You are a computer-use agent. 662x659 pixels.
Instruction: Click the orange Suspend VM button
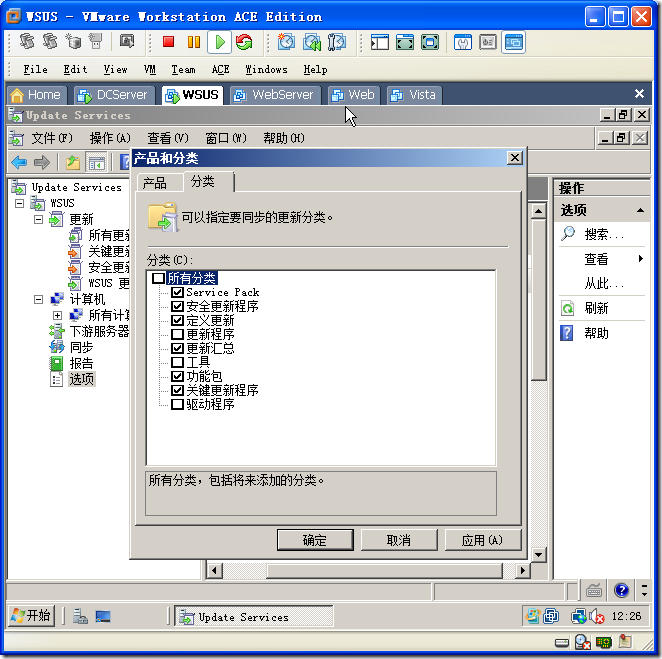[x=194, y=42]
